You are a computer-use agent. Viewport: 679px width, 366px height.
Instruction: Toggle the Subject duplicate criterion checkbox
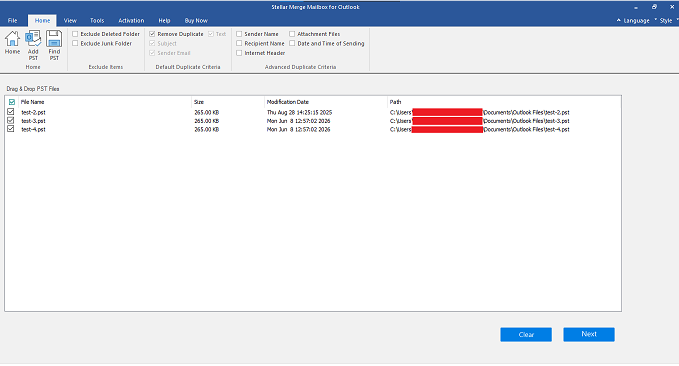152,43
